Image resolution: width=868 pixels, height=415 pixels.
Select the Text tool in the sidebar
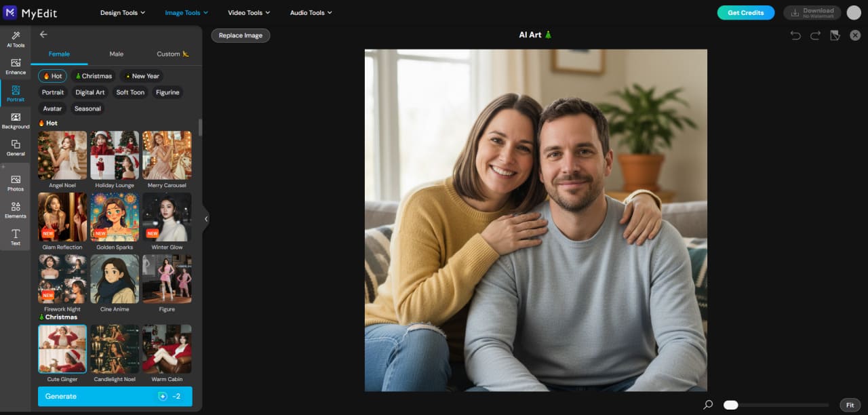coord(15,235)
